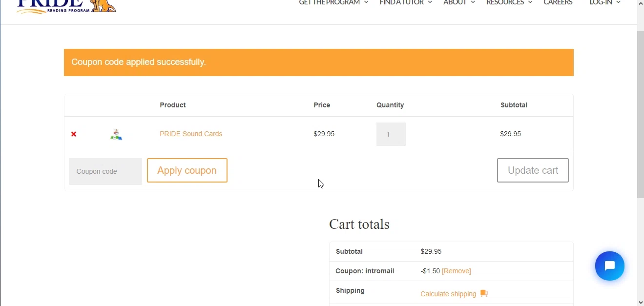
Task: Click the quantity field for PRIDE Sound Cards
Action: pos(391,134)
